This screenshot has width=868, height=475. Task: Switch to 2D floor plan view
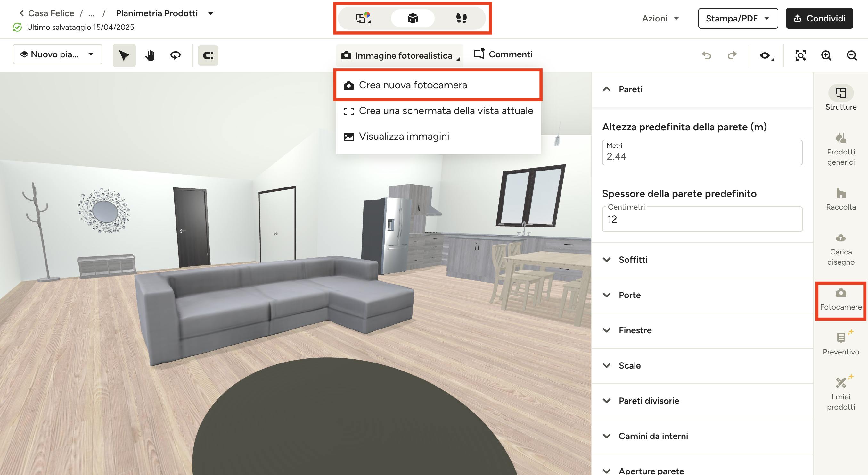(363, 18)
